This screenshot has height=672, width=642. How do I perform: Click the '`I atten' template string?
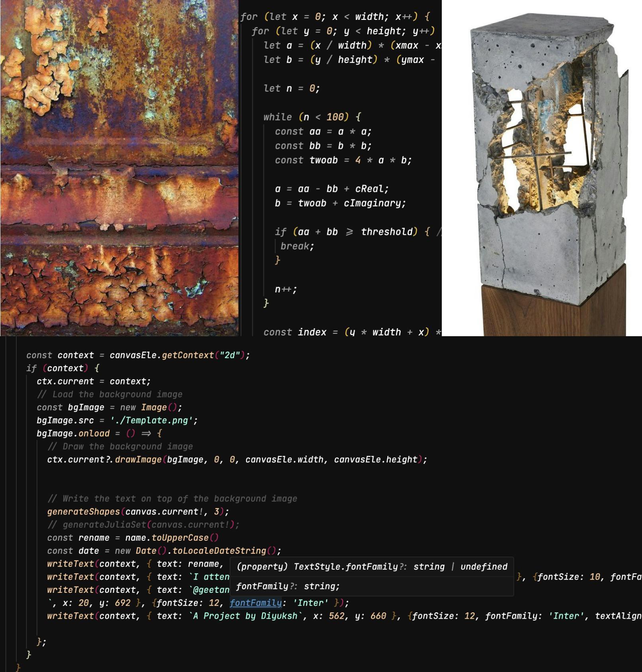point(209,577)
